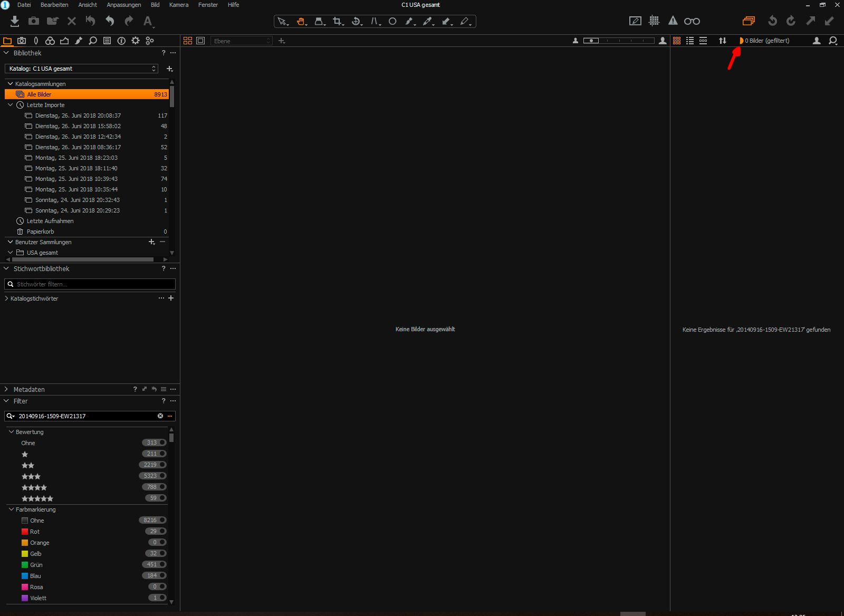Click the browser search magnifier icon

(x=833, y=41)
